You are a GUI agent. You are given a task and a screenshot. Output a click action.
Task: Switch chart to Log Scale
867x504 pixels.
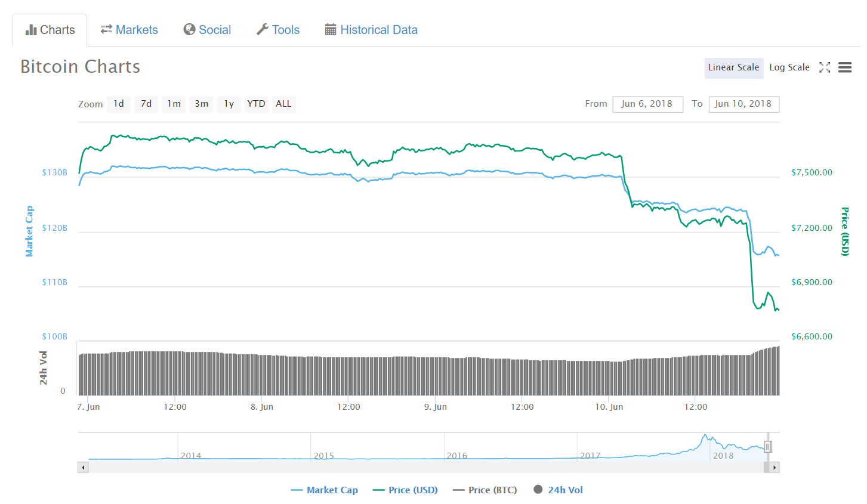coord(789,67)
